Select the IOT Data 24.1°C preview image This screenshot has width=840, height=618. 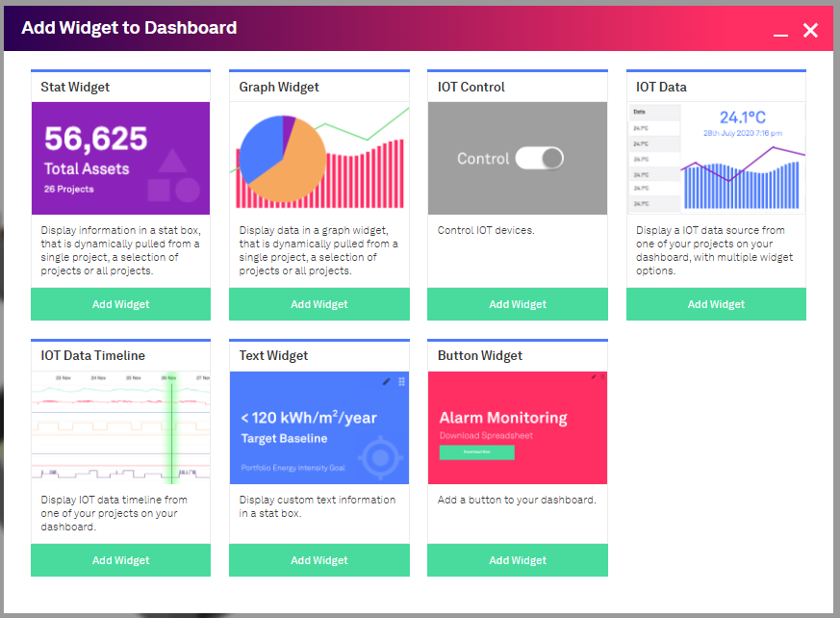click(716, 158)
